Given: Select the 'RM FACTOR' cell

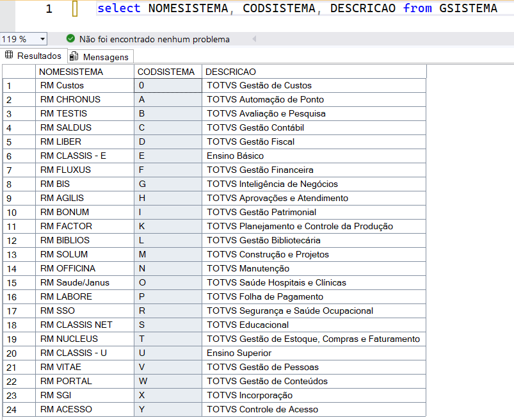Looking at the screenshot, I should (x=85, y=227).
